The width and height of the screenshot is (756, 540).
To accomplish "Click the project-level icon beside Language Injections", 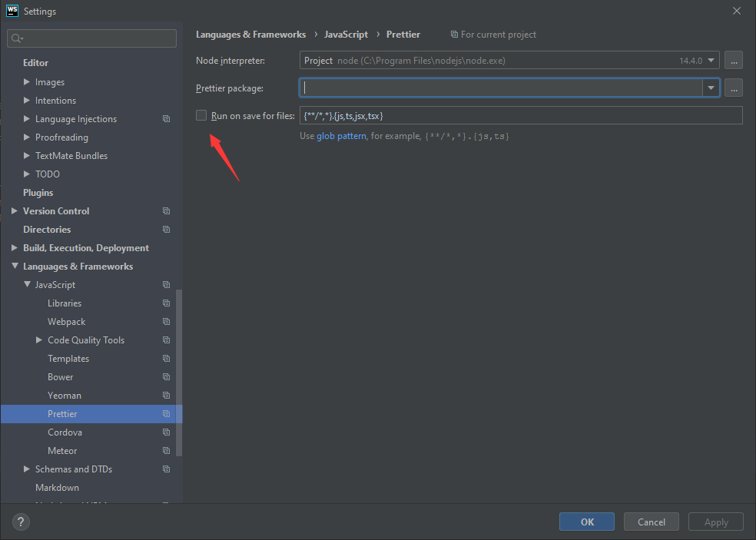I will (166, 119).
